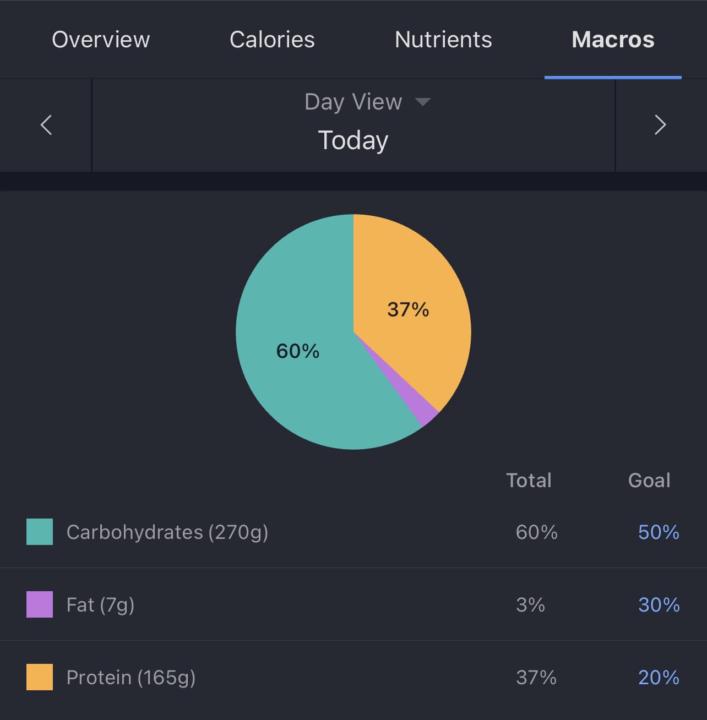Click the teal Carbohydrates color swatch
Screen dimensions: 707x720
40,532
